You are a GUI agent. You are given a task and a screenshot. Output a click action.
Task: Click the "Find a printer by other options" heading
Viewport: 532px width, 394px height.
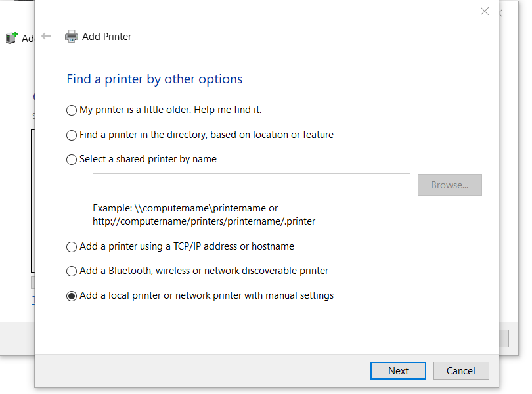(x=154, y=78)
